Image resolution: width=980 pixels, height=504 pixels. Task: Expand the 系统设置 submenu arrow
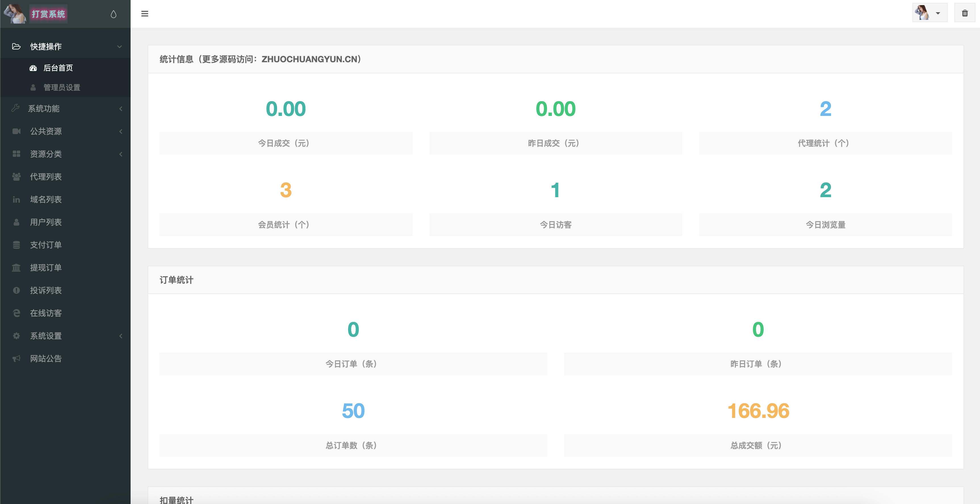[121, 336]
